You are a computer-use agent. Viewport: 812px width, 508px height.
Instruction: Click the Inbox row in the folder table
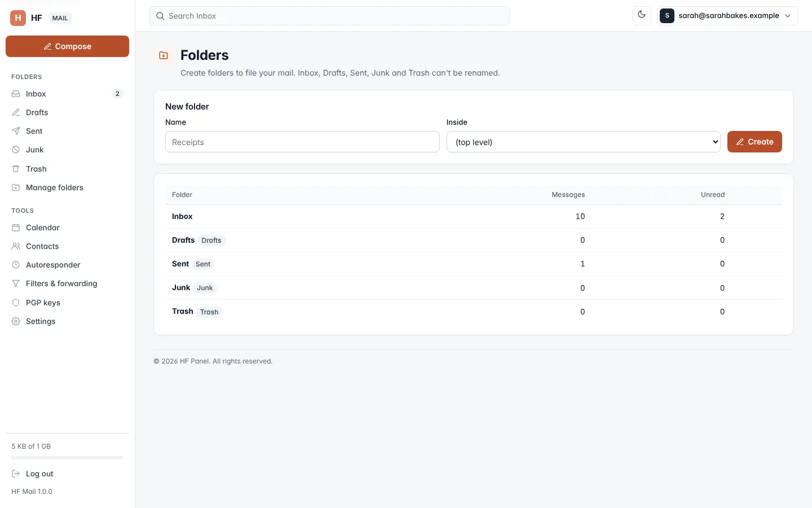(x=474, y=217)
